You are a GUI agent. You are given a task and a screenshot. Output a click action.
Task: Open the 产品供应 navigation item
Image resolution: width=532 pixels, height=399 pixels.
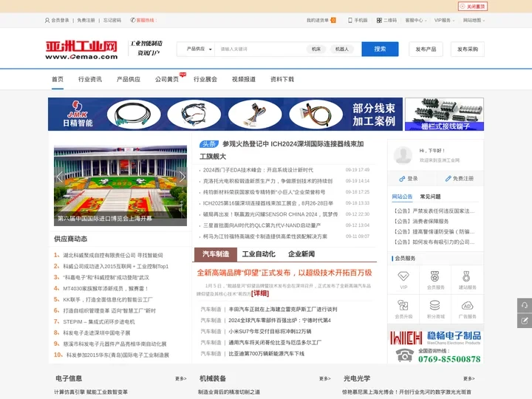click(129, 79)
